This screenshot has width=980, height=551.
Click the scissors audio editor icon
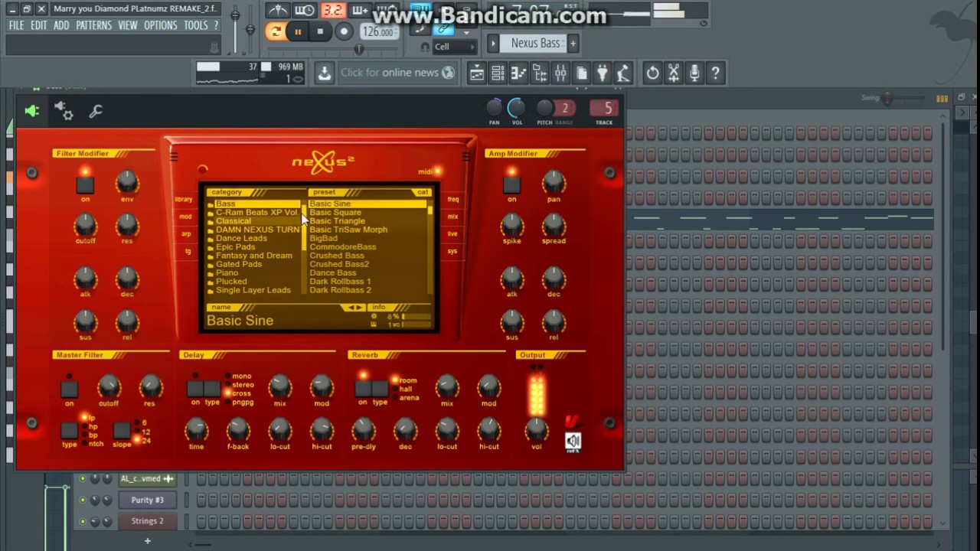point(674,73)
